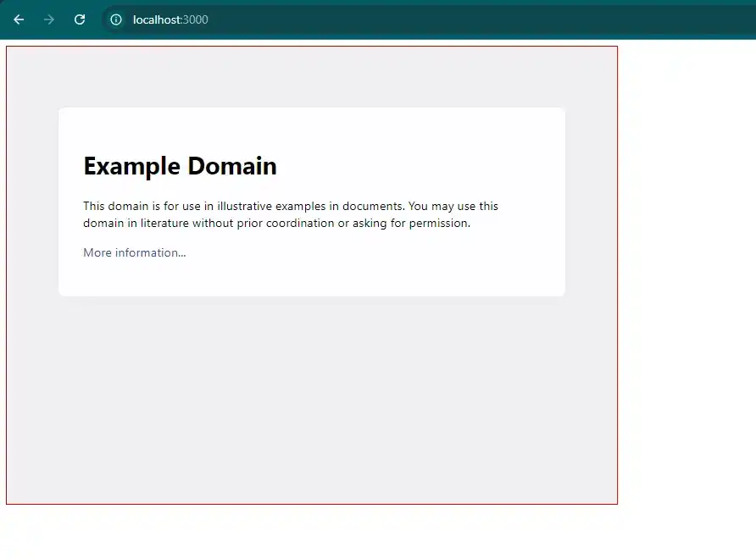
Task: Open site information icon beside URL
Action: [116, 19]
